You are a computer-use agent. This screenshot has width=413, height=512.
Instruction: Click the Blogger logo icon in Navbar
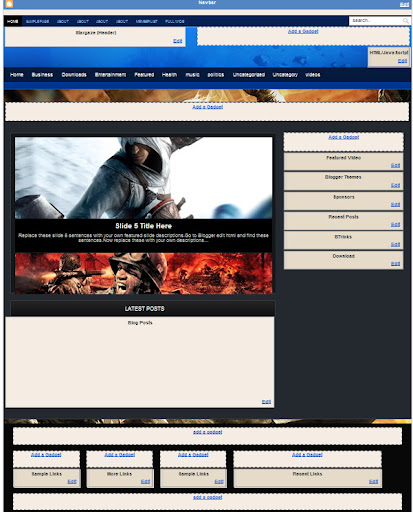9,4
